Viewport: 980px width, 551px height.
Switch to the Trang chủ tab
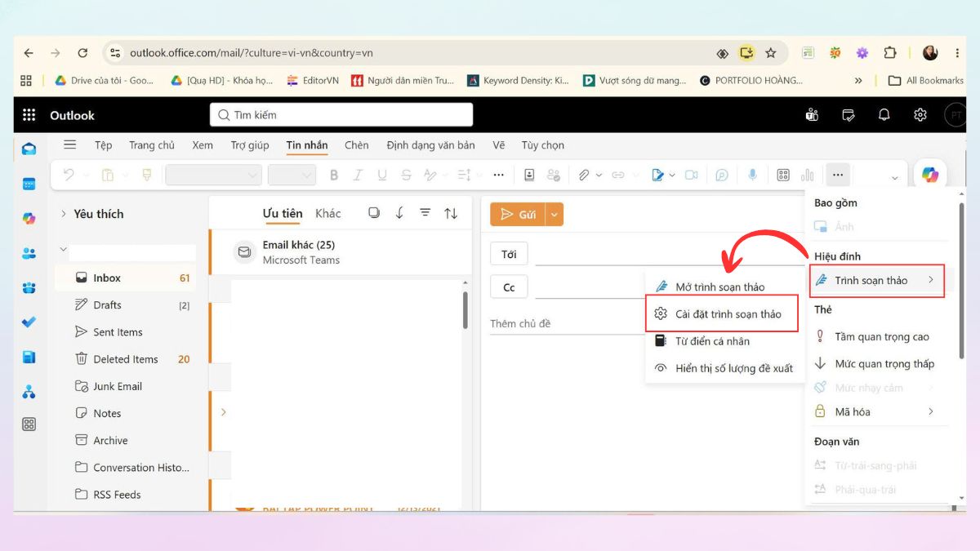click(152, 145)
